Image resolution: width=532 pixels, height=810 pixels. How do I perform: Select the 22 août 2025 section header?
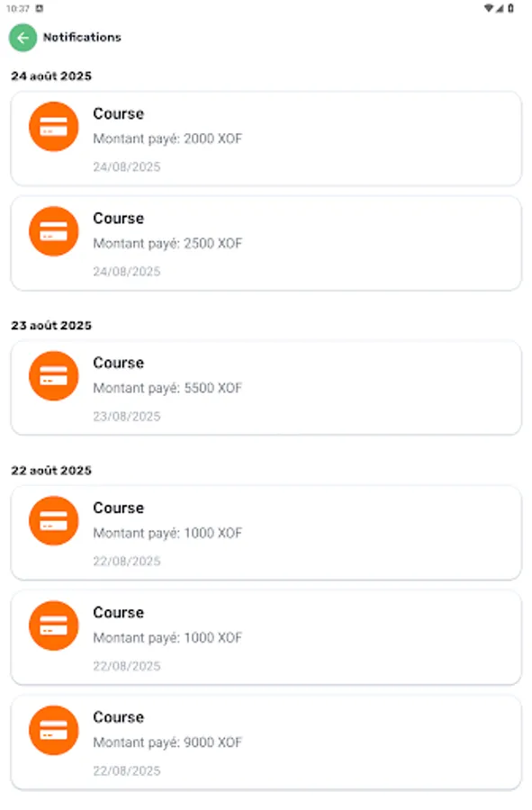pyautogui.click(x=51, y=470)
